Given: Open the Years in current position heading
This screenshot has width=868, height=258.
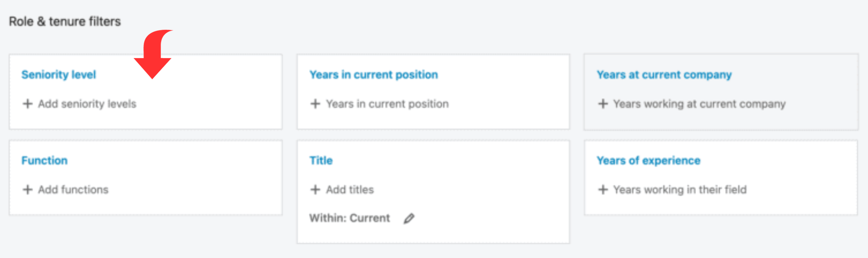Looking at the screenshot, I should (x=373, y=74).
